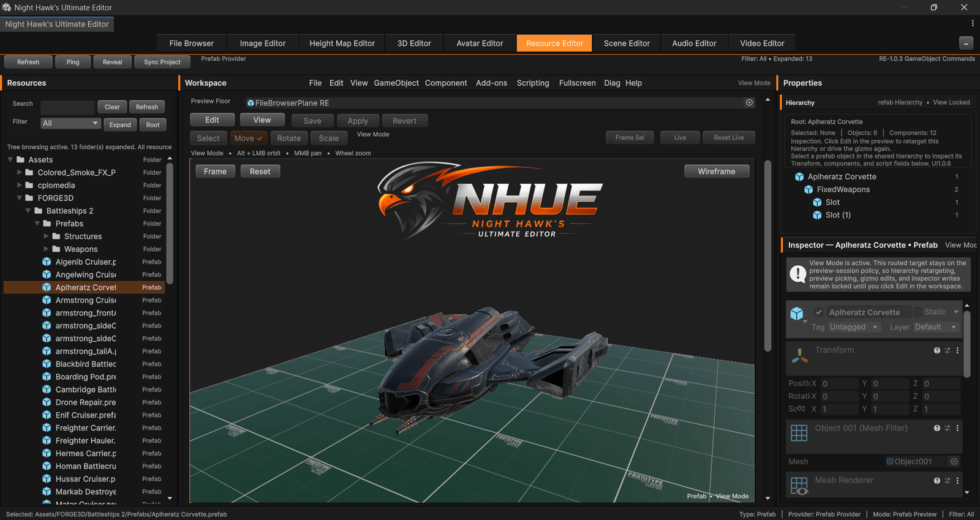Open the Mesh Filter kebab menu
This screenshot has width=980, height=520.
pyautogui.click(x=957, y=428)
